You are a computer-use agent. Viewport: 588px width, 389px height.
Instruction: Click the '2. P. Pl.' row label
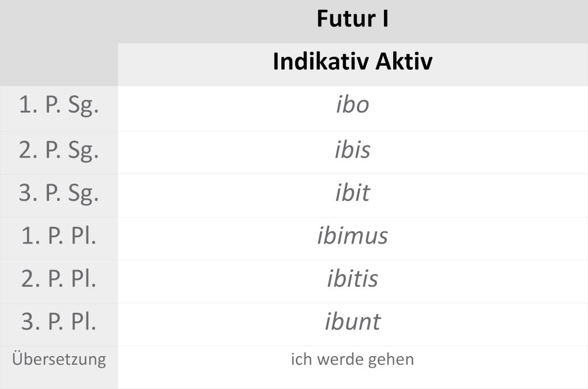(x=59, y=279)
